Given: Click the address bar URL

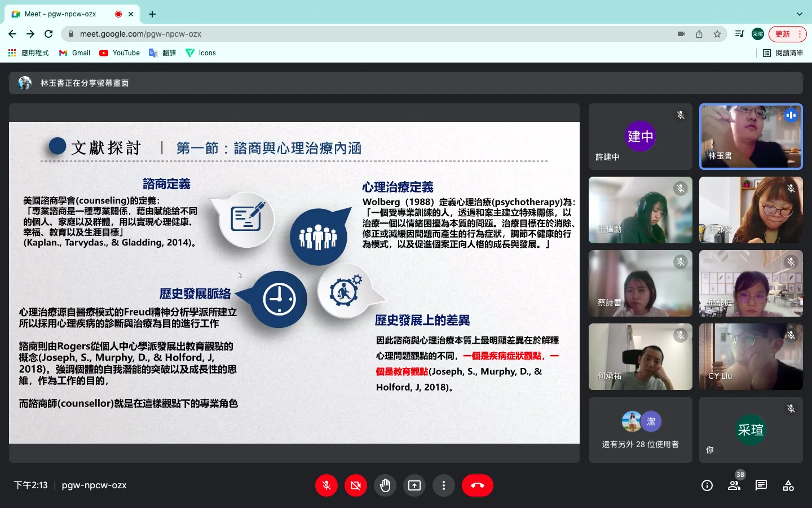Looking at the screenshot, I should (140, 34).
